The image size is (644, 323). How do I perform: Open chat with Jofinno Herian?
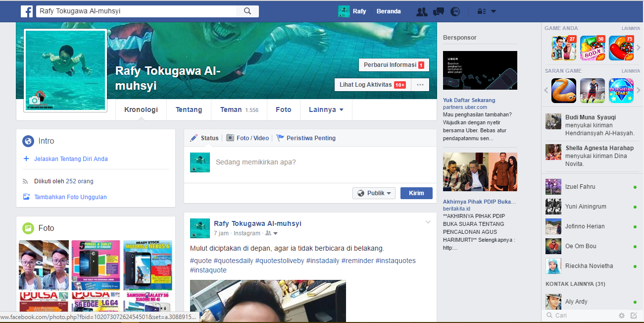click(592, 226)
